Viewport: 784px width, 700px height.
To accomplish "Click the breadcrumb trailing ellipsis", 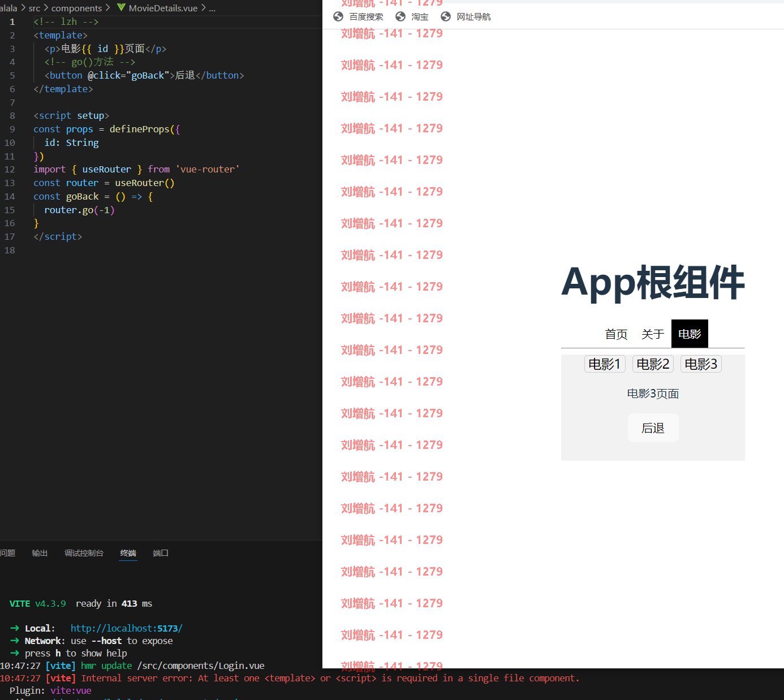I will (x=212, y=8).
